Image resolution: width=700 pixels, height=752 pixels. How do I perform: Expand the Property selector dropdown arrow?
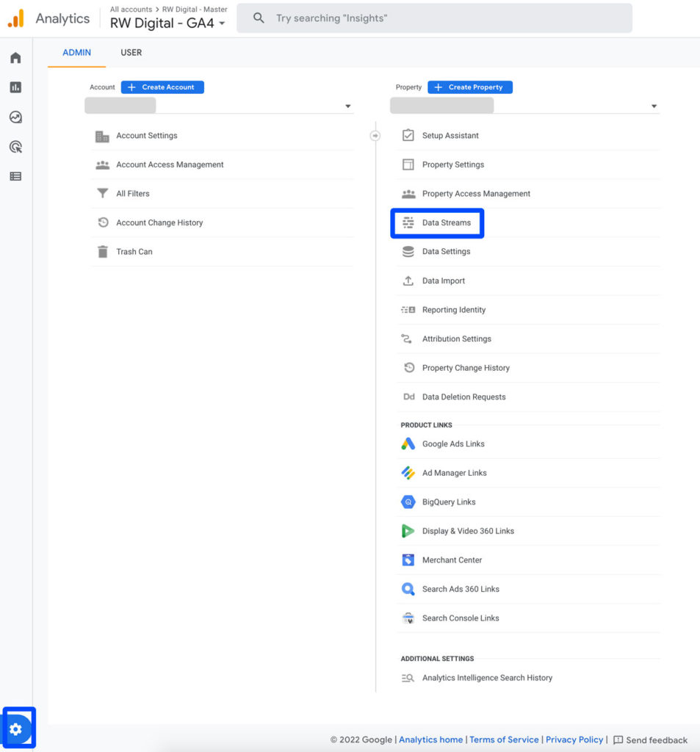pos(654,106)
